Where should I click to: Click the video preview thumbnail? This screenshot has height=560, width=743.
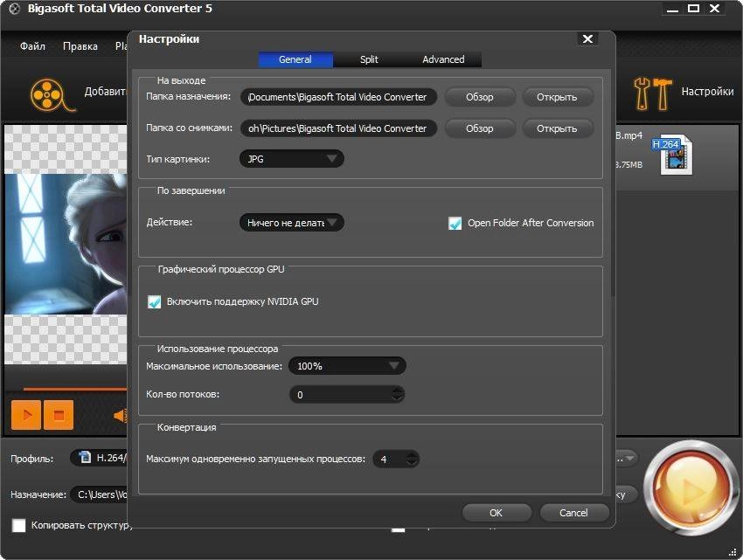click(66, 244)
